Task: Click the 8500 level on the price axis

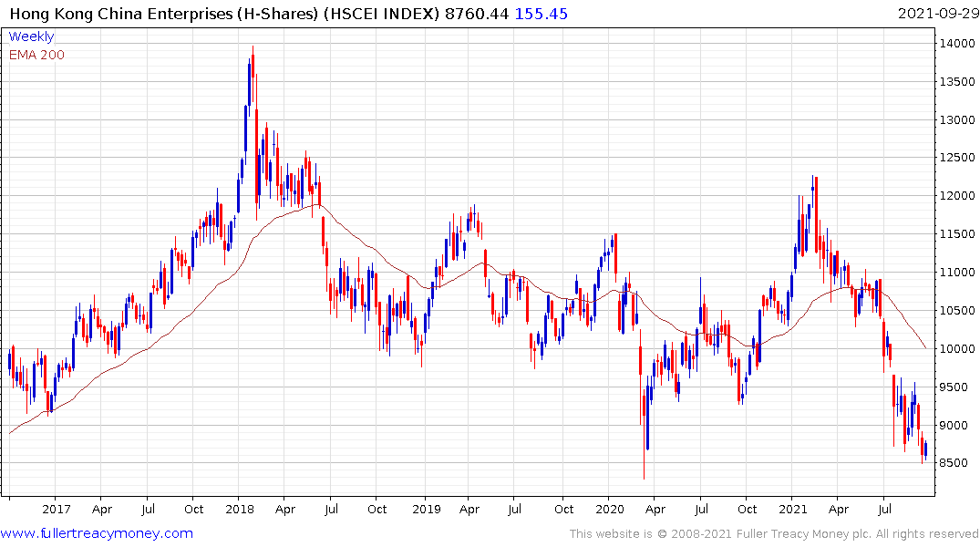Action: (953, 464)
